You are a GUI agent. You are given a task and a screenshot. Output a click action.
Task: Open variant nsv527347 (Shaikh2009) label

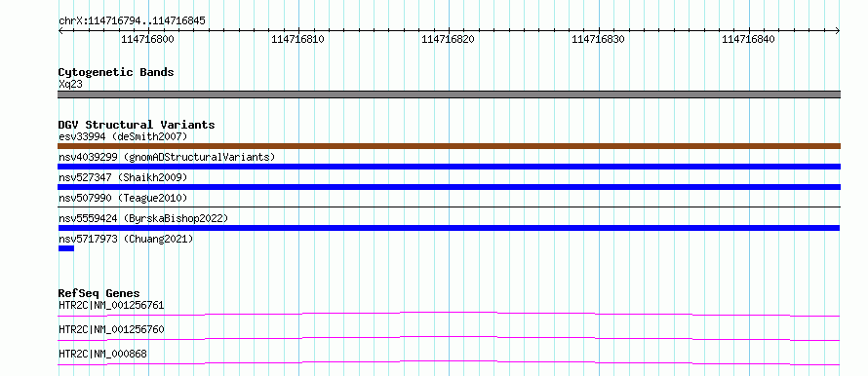[123, 177]
